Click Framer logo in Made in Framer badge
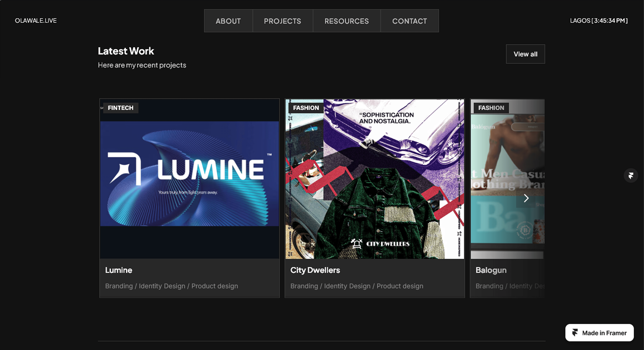The image size is (644, 350). click(575, 333)
